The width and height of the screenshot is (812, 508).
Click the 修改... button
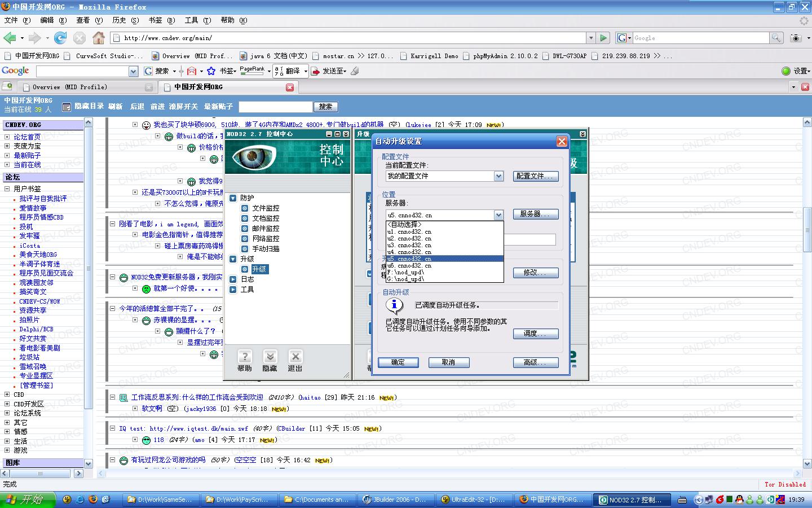536,273
